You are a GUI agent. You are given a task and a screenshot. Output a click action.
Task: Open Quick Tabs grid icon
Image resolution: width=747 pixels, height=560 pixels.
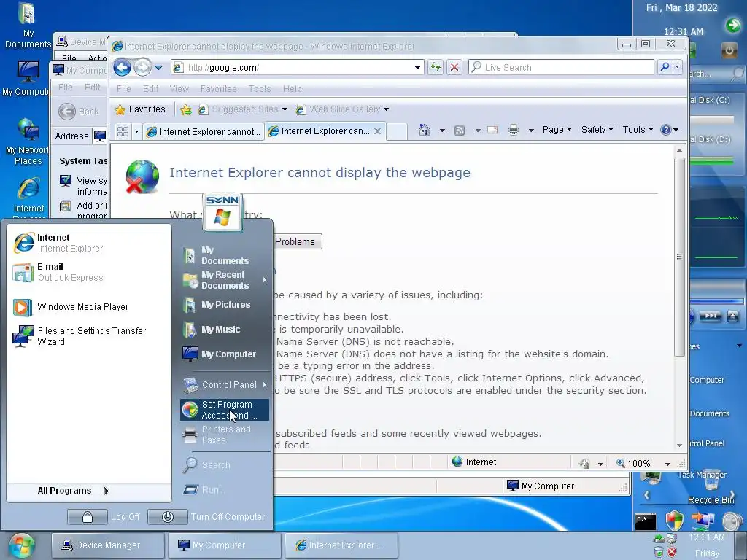(x=123, y=131)
